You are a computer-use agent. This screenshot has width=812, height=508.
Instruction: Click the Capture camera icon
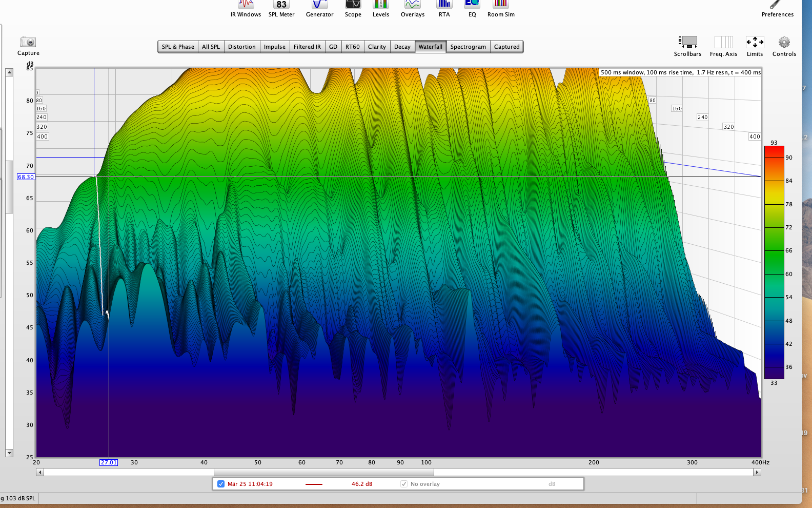click(x=28, y=43)
